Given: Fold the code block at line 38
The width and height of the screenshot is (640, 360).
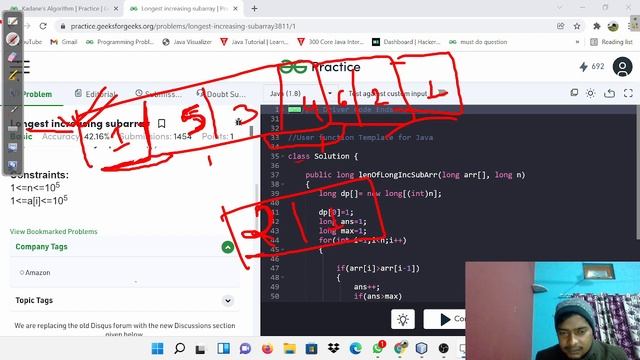Looking at the screenshot, I should (x=283, y=184).
